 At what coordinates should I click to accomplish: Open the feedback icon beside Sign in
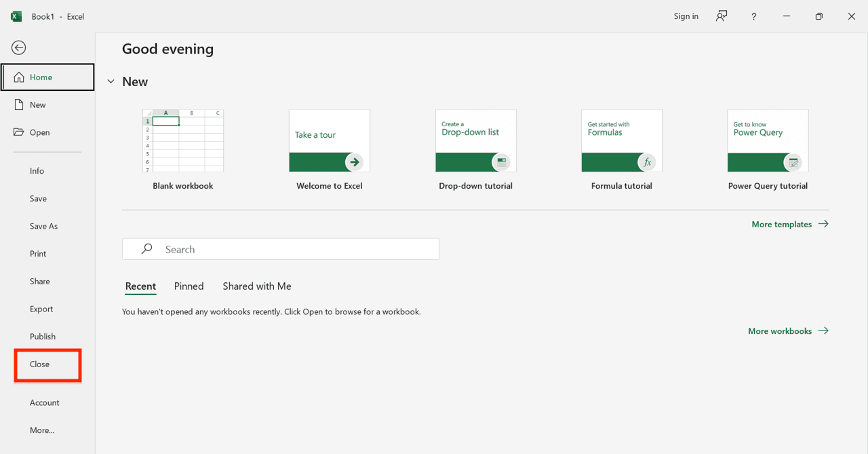pyautogui.click(x=722, y=16)
